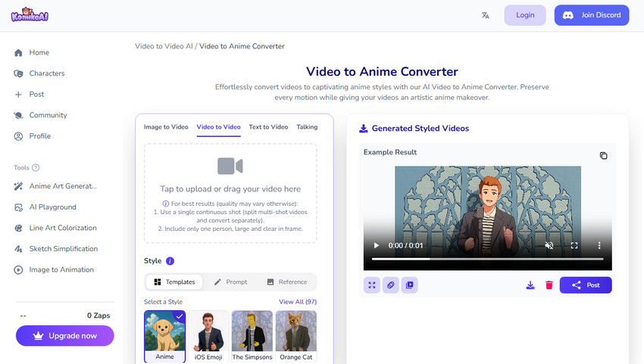
Task: Open the video player more options menu
Action: tap(599, 246)
